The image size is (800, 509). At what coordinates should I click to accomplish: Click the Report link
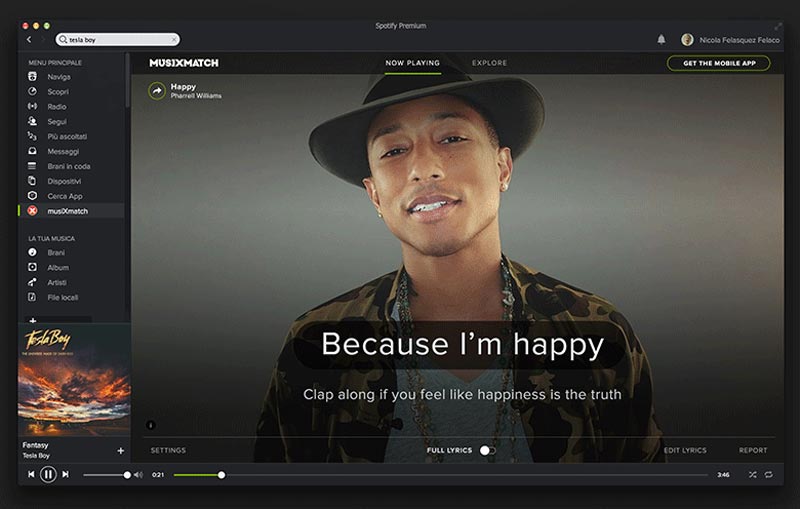[753, 450]
